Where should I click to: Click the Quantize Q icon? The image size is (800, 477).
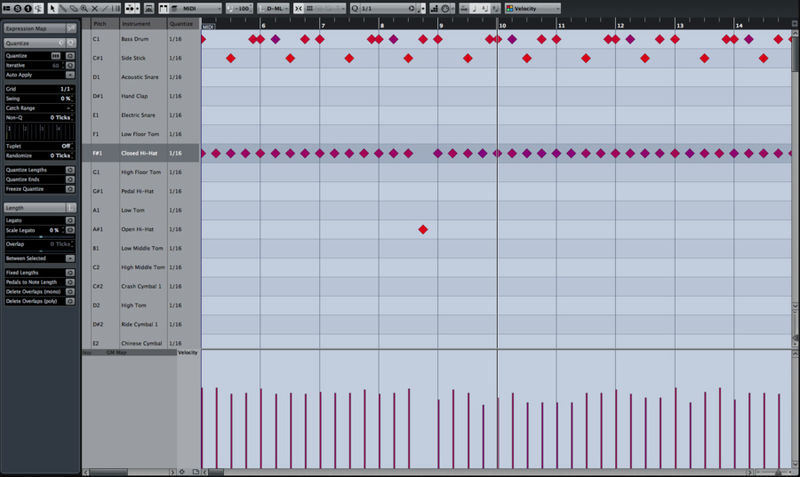click(x=355, y=8)
